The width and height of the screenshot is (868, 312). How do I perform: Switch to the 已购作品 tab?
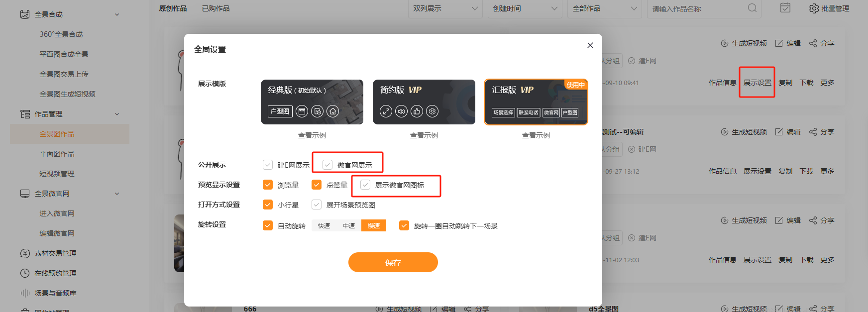(x=216, y=8)
